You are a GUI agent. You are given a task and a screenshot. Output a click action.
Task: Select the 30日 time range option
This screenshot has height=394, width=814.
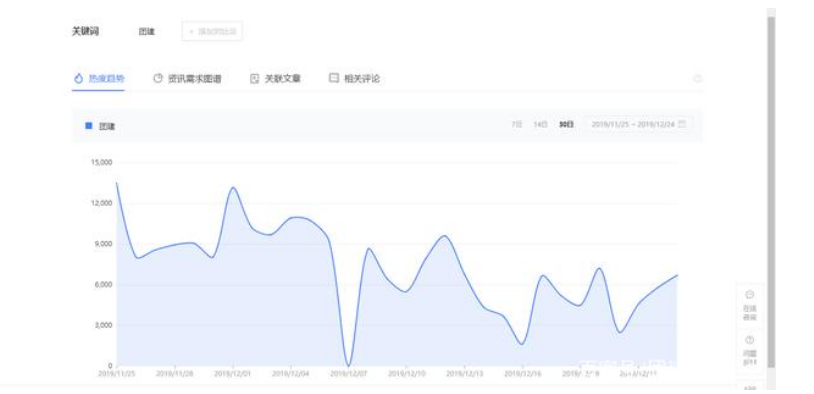[566, 124]
